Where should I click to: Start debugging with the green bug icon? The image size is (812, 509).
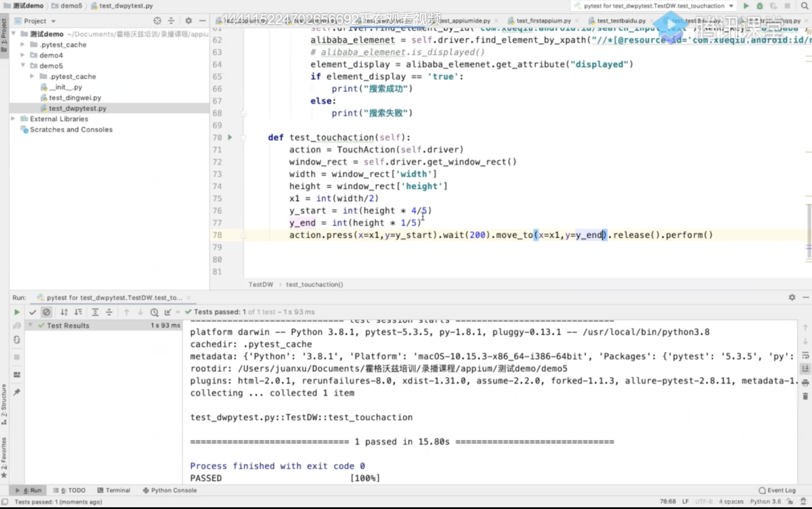(760, 6)
